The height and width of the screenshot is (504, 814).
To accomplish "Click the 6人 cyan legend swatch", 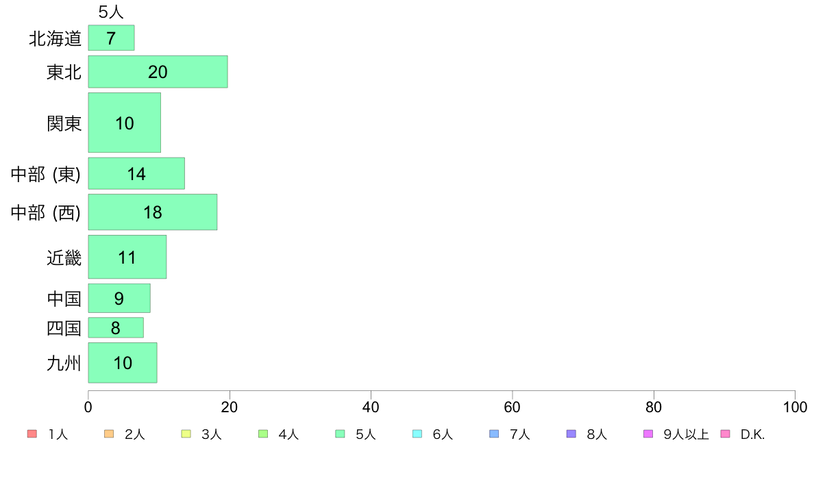I will pyautogui.click(x=417, y=434).
